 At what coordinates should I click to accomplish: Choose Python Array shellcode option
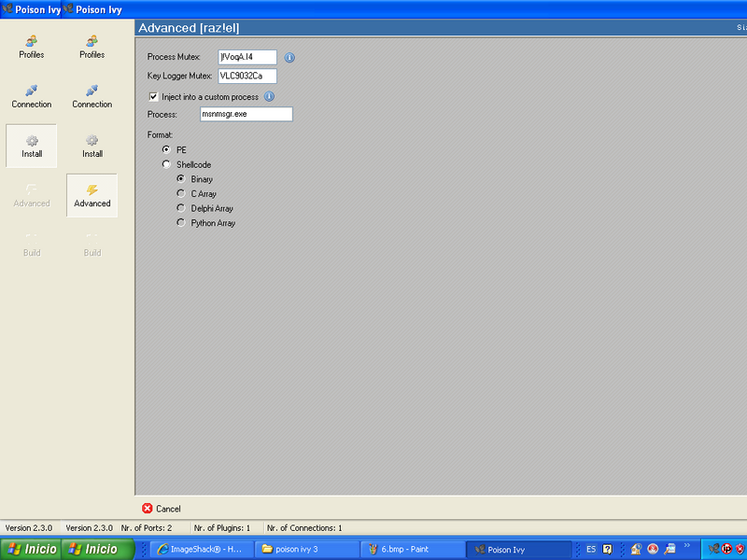pos(180,223)
